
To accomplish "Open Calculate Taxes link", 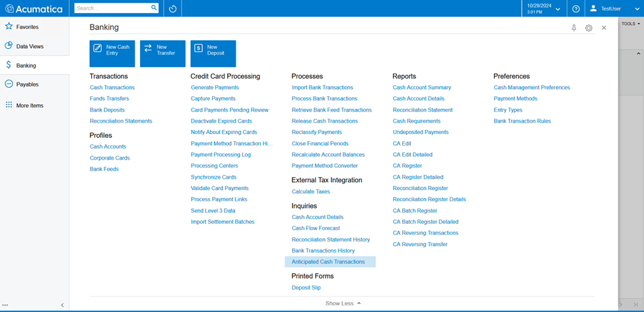I will [x=311, y=191].
